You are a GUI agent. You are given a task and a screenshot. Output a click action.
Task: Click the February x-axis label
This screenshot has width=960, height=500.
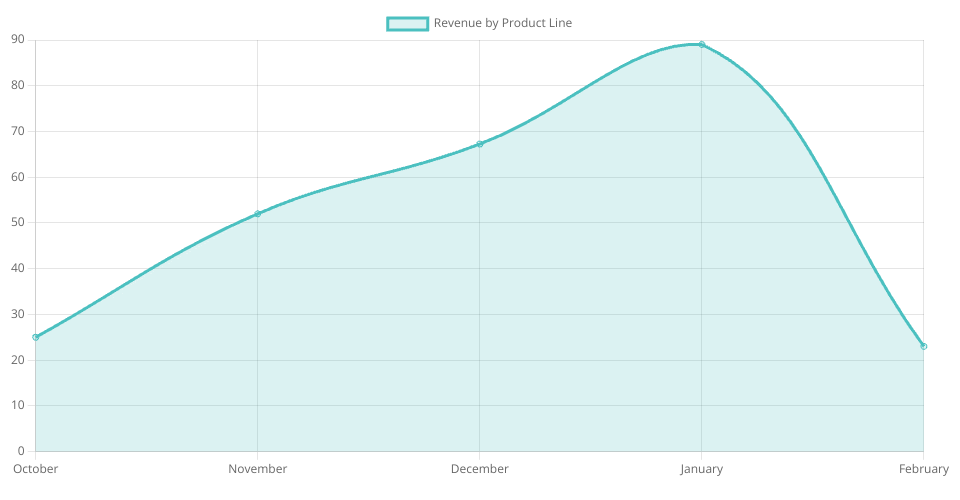click(923, 469)
